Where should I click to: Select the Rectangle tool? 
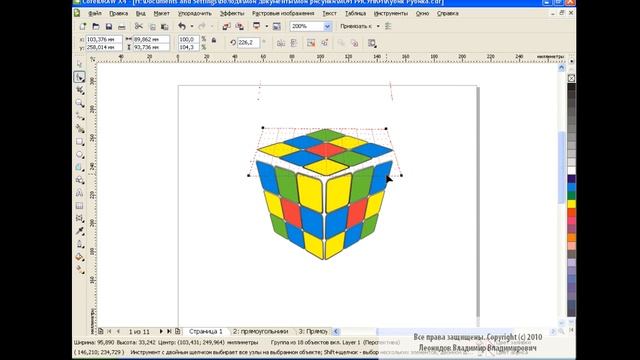tap(80, 142)
